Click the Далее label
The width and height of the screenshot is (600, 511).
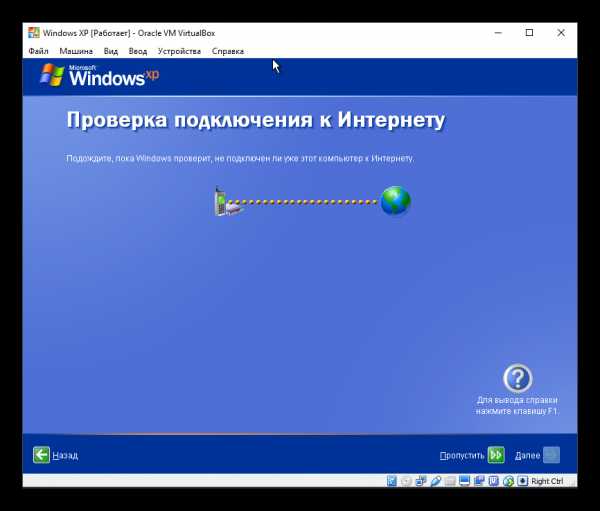[x=528, y=455]
